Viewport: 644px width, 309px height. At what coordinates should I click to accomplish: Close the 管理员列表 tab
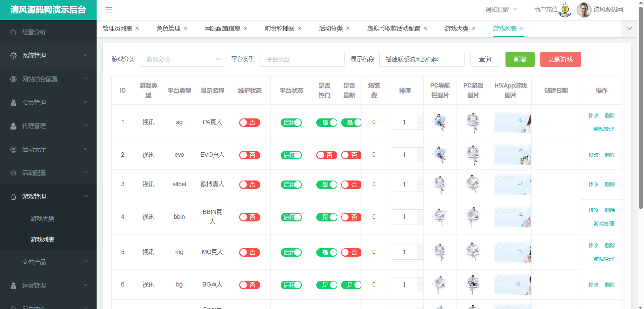[x=137, y=29]
